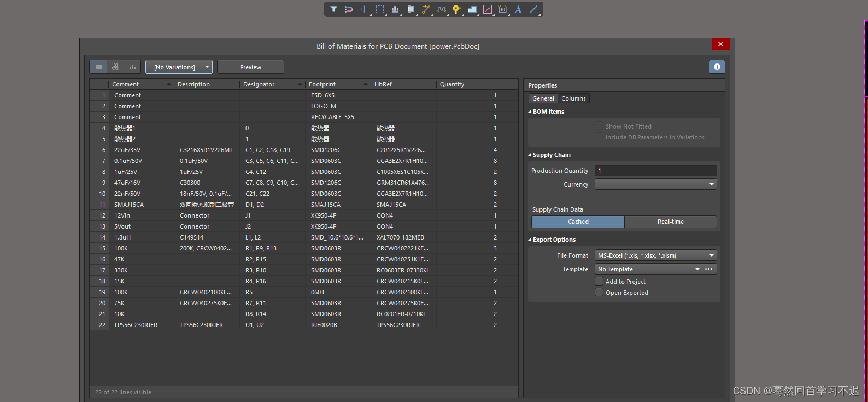The image size is (868, 402).
Task: Click the align objects bar-chart icon
Action: (395, 9)
